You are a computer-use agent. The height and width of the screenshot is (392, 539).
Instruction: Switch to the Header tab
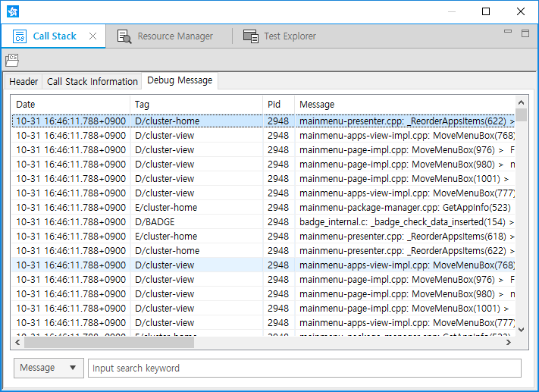24,81
